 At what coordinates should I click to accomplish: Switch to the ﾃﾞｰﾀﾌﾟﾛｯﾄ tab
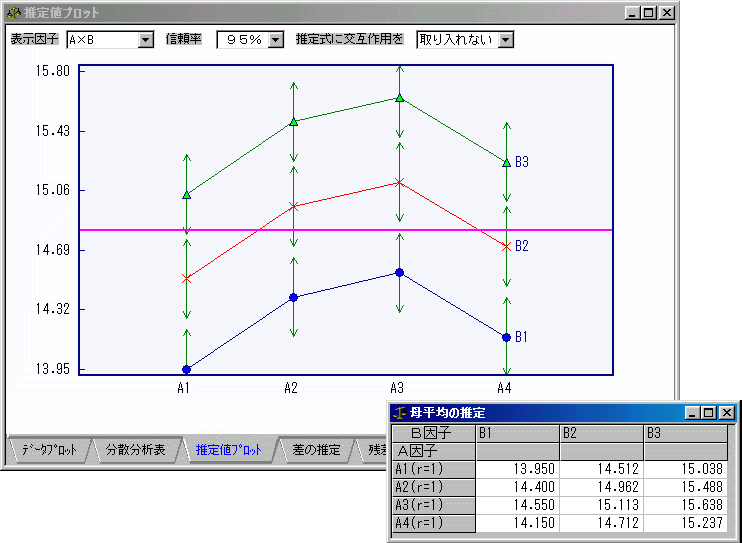tap(48, 450)
